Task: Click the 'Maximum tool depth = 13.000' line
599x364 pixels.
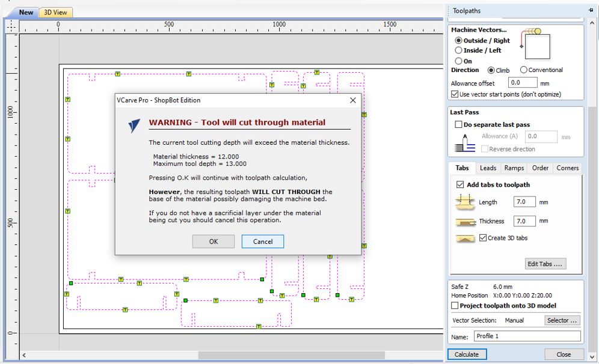Action: 200,164
